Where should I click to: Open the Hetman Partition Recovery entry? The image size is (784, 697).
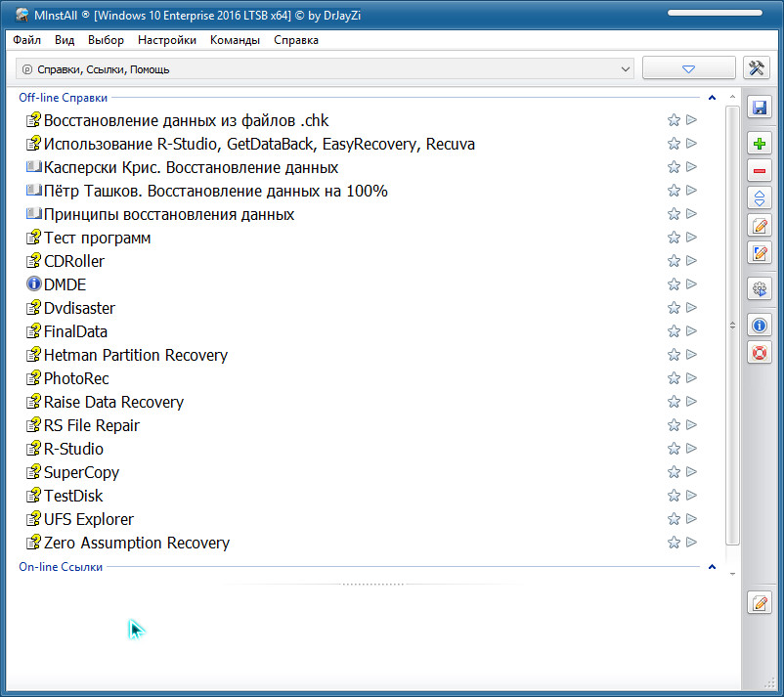tap(136, 355)
